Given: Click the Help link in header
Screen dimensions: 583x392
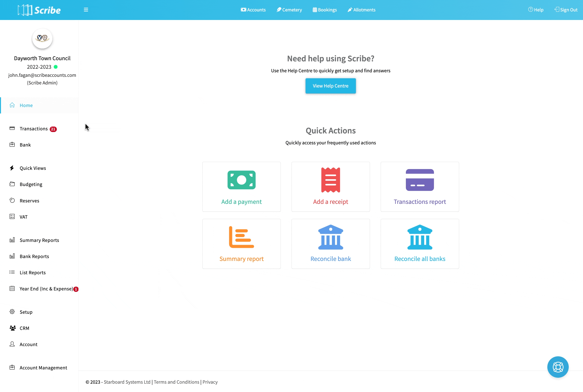Looking at the screenshot, I should [x=536, y=10].
